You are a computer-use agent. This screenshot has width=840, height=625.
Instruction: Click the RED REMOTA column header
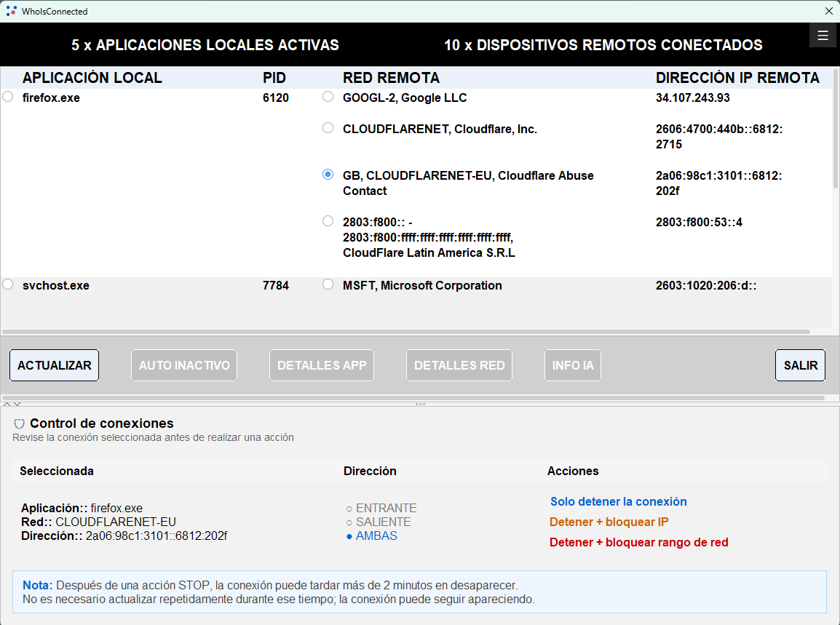click(x=391, y=78)
